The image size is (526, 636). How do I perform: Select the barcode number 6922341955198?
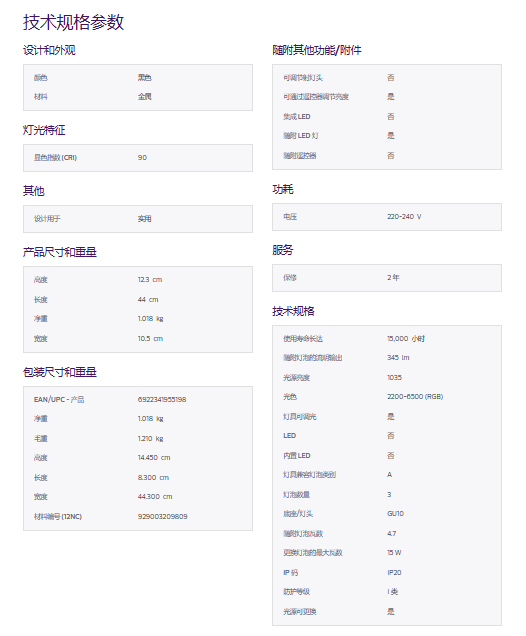coord(162,400)
